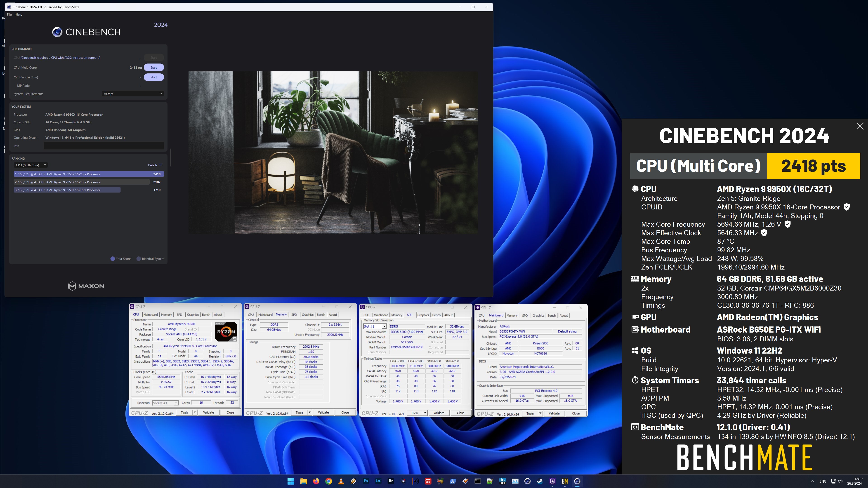Click Part Number CMP64GX5M2B6000Z30 field in CPU-Z SPD
This screenshot has width=868, height=488.
pyautogui.click(x=407, y=347)
